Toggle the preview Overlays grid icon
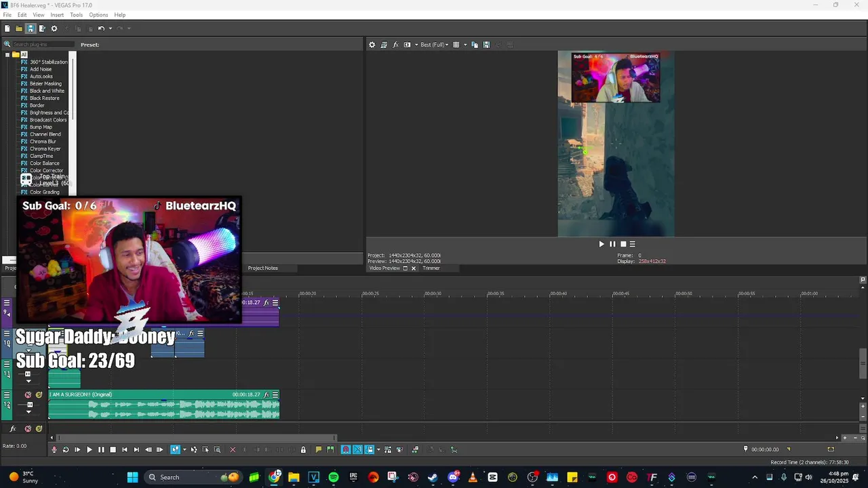Viewport: 868px width, 488px height. click(456, 45)
